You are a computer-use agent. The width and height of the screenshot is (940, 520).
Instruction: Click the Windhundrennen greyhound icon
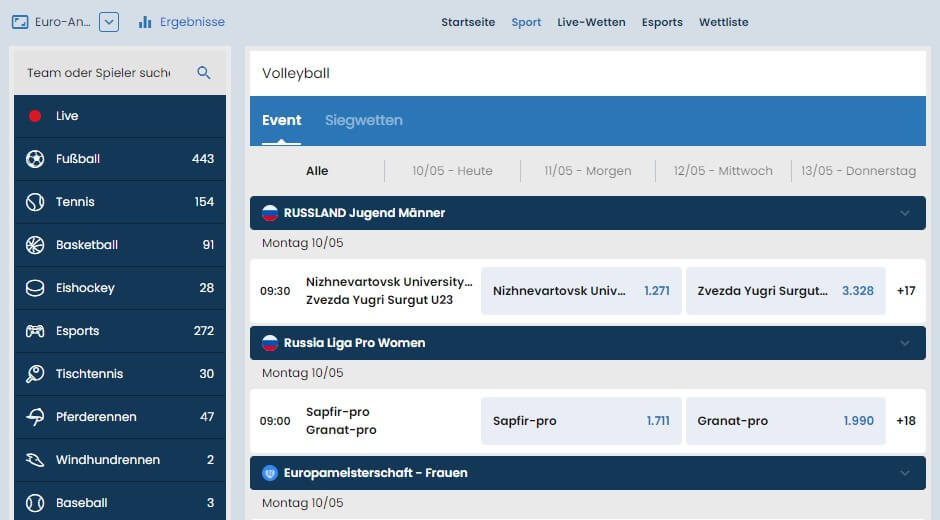(35, 460)
